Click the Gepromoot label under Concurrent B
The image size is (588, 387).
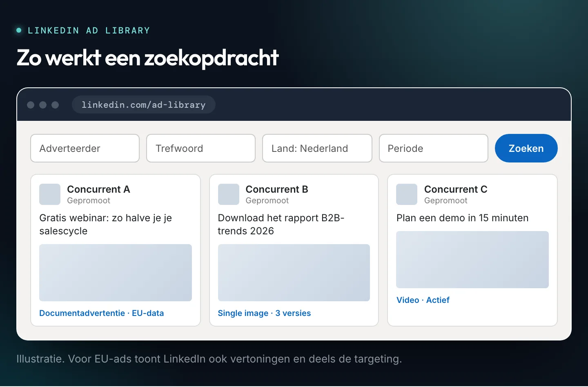pyautogui.click(x=267, y=200)
